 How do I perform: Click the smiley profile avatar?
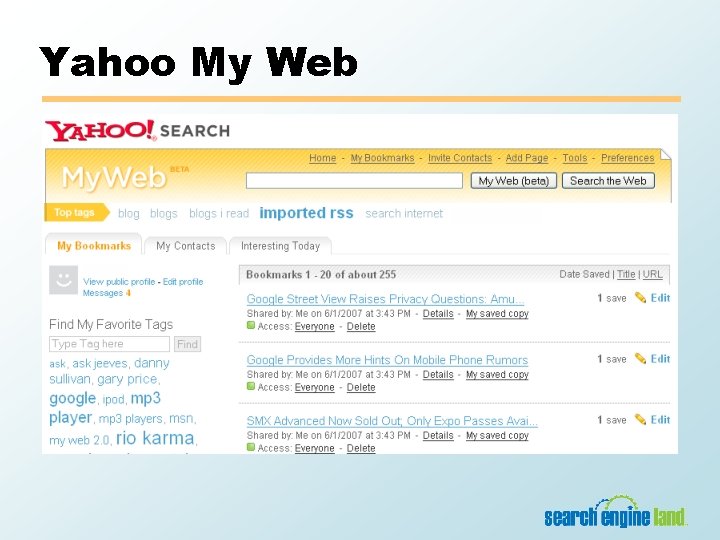coord(63,280)
